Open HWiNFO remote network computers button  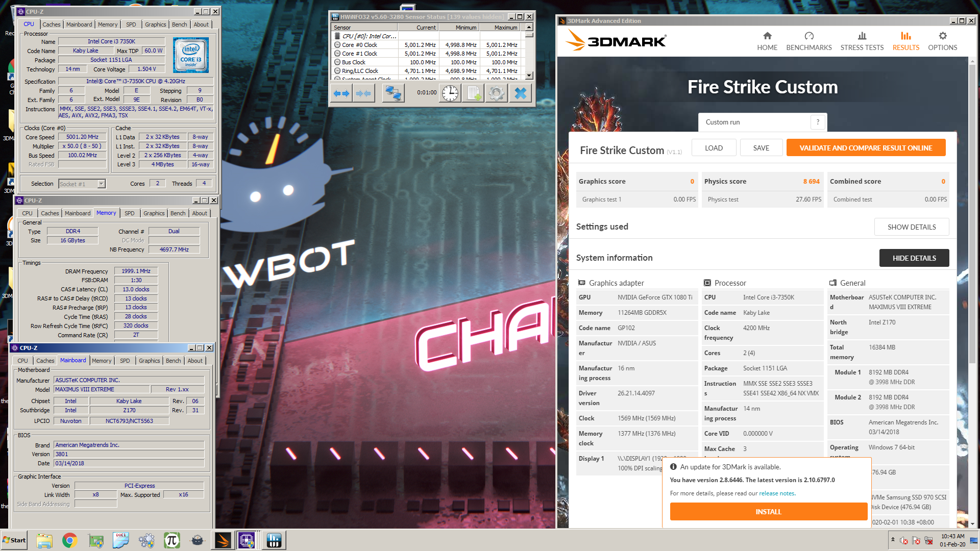pyautogui.click(x=393, y=93)
